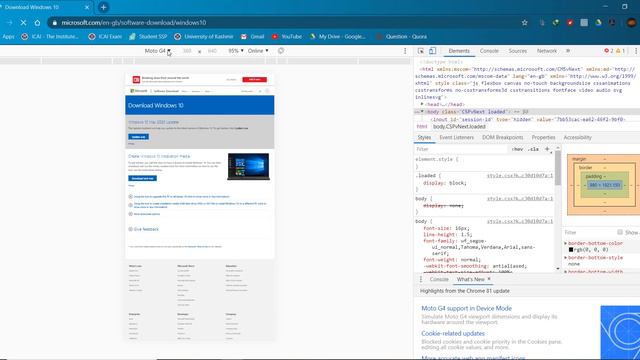Open style.css link for .loaded rule
640x360 pixels.
pos(520,176)
